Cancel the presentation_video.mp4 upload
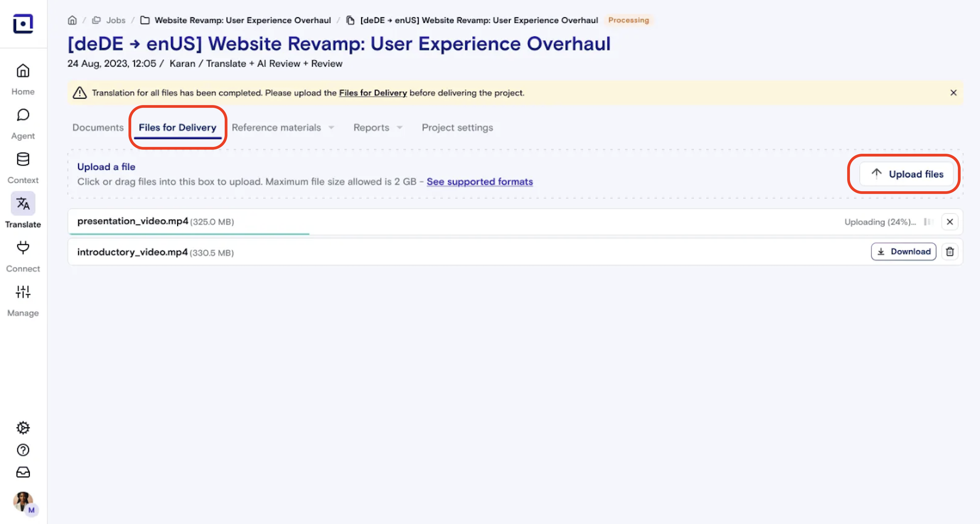The width and height of the screenshot is (980, 524). coord(950,222)
